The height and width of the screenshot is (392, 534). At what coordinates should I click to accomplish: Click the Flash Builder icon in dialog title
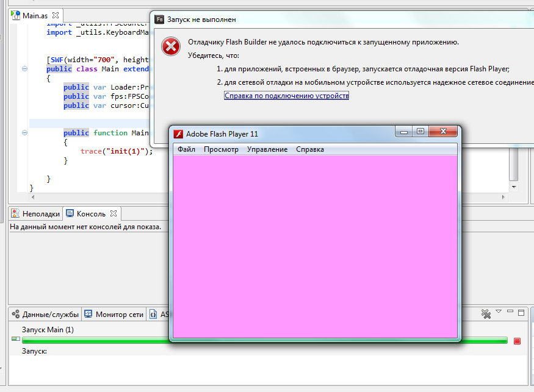(159, 20)
